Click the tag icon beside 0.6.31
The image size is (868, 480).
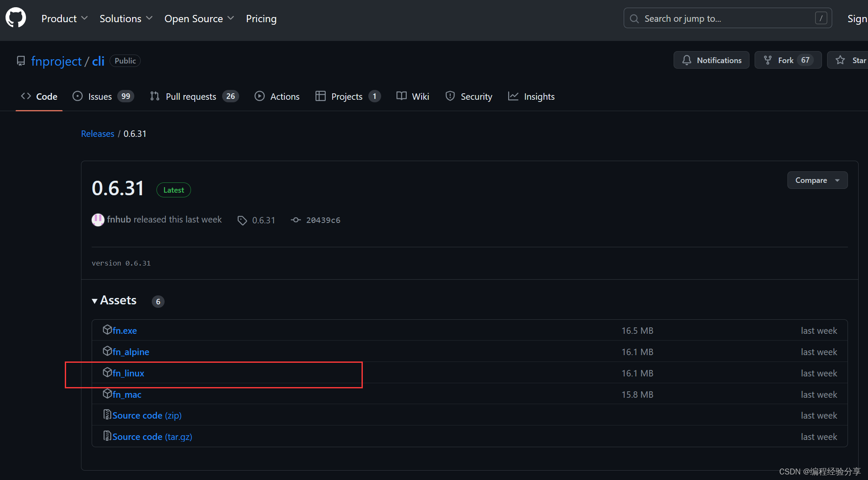242,220
